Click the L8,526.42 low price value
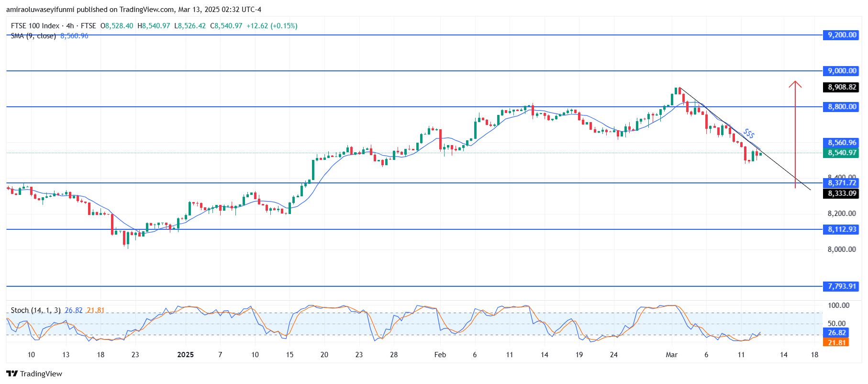 [190, 26]
